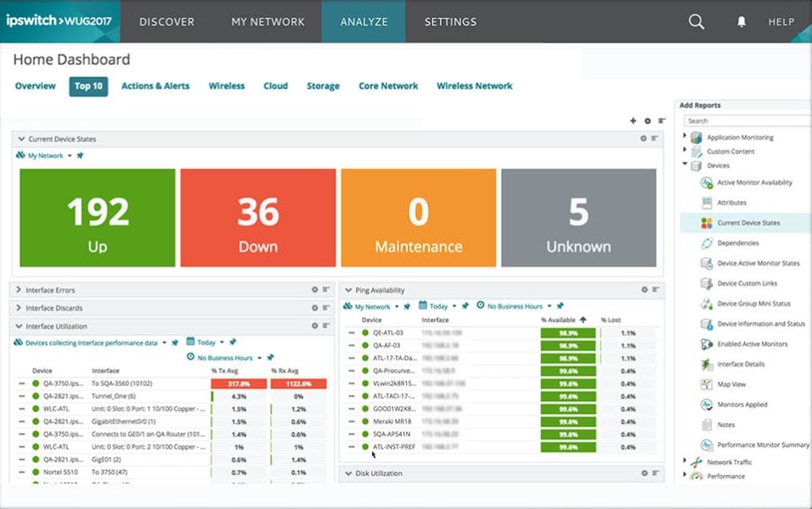Click the red 1122.6% Rx Avg bar
The image size is (812, 509).
coord(299,383)
